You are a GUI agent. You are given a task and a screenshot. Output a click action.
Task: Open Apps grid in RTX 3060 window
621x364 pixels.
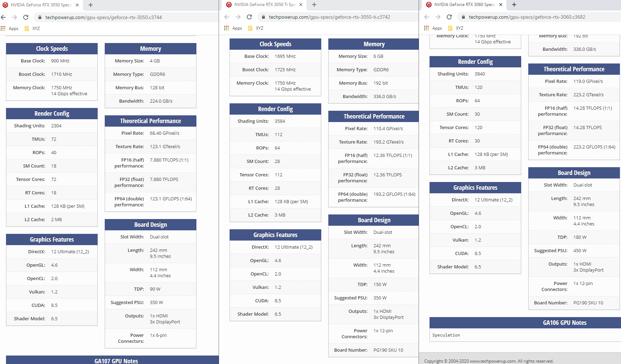pyautogui.click(x=433, y=28)
